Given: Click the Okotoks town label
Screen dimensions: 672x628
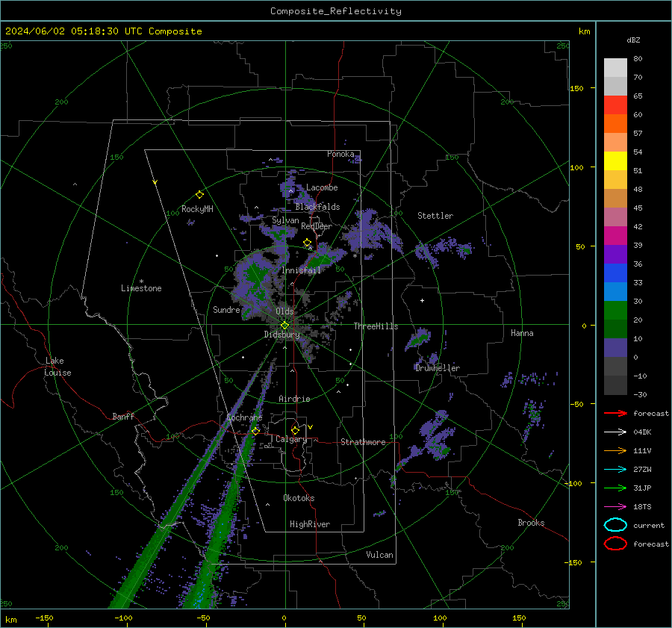Looking at the screenshot, I should (299, 498).
